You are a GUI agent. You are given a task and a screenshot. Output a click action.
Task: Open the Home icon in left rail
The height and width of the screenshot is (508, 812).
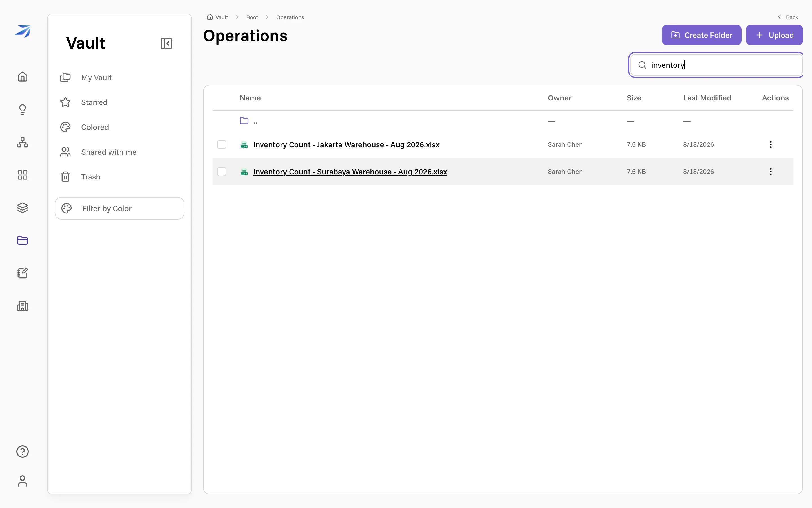click(23, 76)
